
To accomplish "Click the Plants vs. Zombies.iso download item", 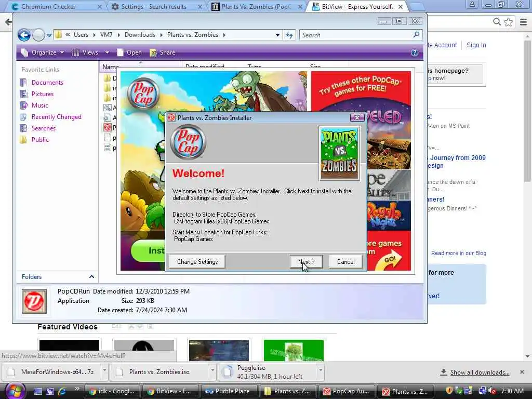I will point(159,372).
